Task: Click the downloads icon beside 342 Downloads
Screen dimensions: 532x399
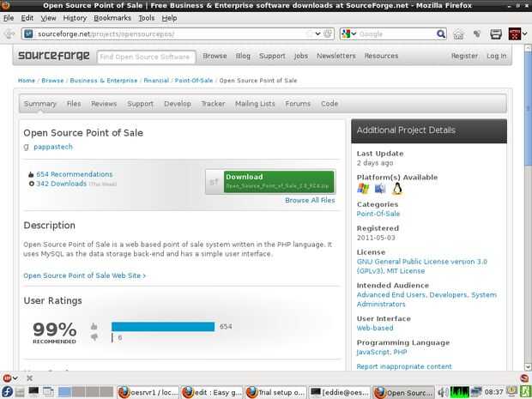Action: coord(32,184)
